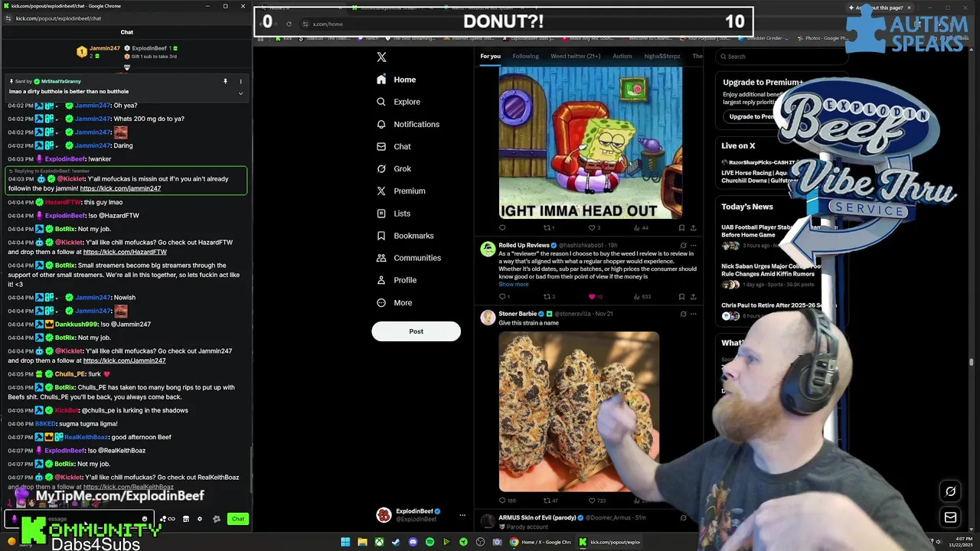Open chat settings gear icon
This screenshot has width=980, height=551.
point(200,519)
